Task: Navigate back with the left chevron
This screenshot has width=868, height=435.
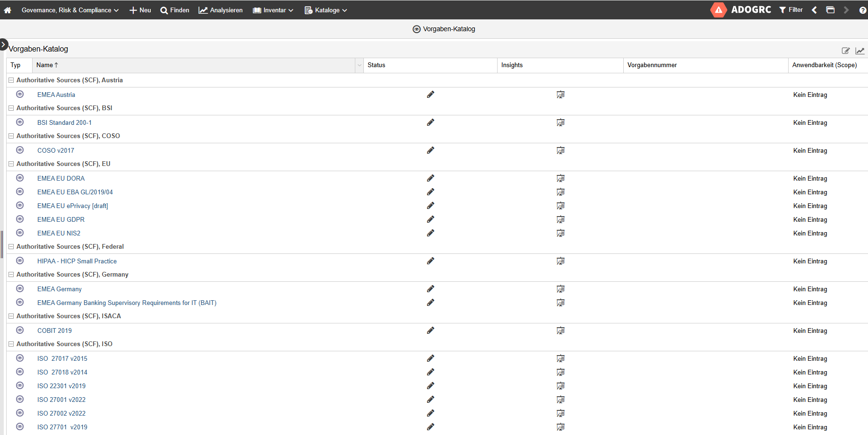Action: pyautogui.click(x=814, y=10)
